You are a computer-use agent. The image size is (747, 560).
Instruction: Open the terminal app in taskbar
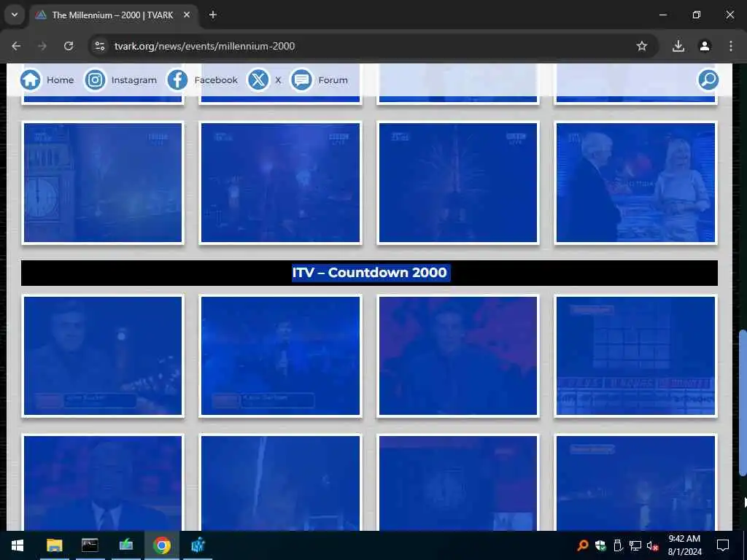point(90,545)
